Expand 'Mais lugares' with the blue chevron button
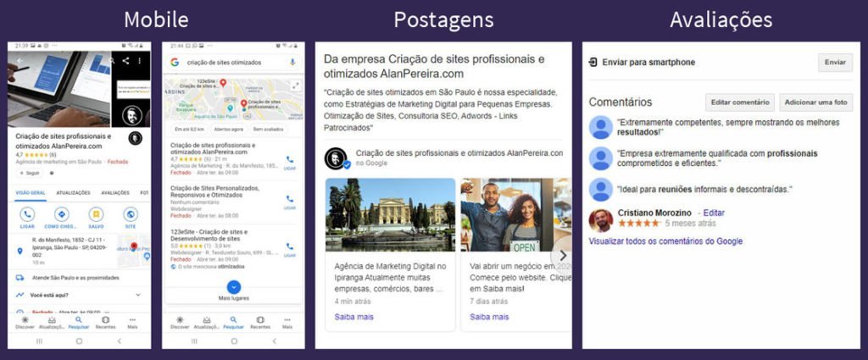The height and width of the screenshot is (360, 868). [234, 287]
